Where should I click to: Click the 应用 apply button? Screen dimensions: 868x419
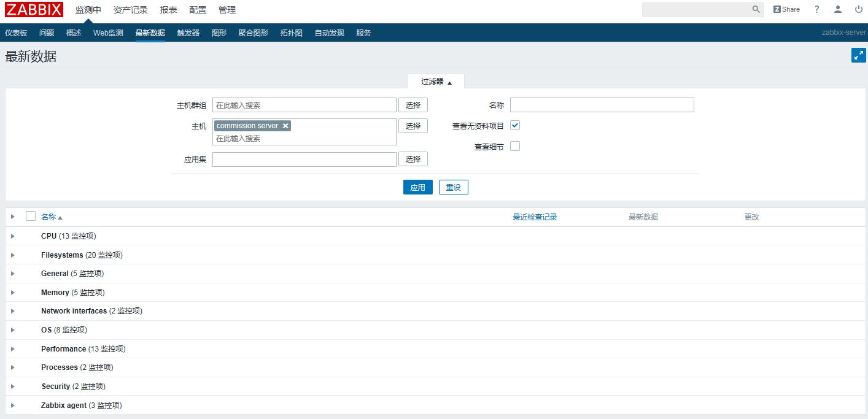(418, 187)
